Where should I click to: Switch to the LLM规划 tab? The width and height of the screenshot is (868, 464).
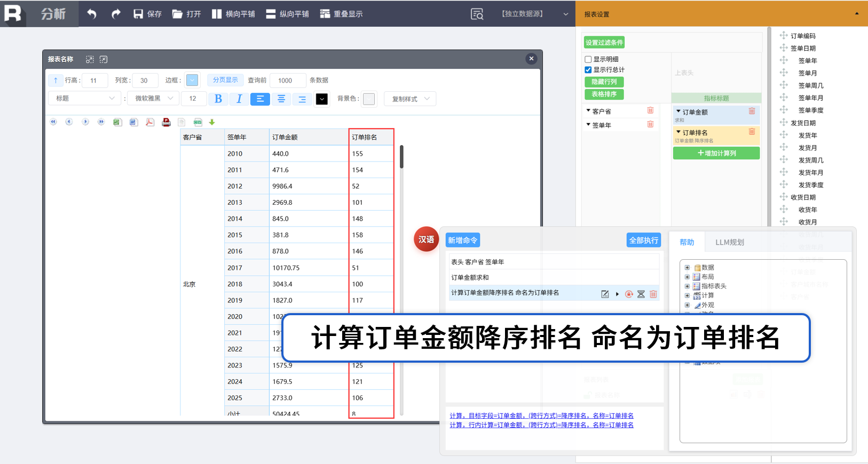pyautogui.click(x=729, y=242)
